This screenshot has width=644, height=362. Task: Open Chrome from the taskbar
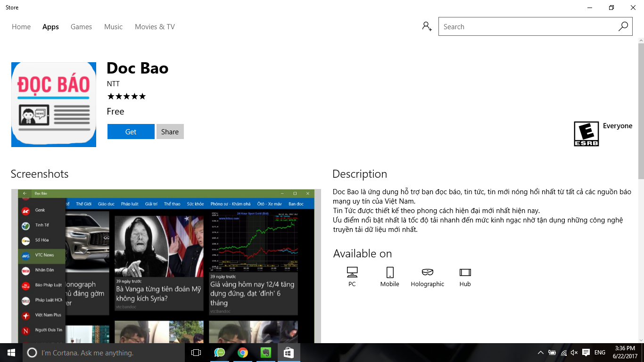pos(242,352)
